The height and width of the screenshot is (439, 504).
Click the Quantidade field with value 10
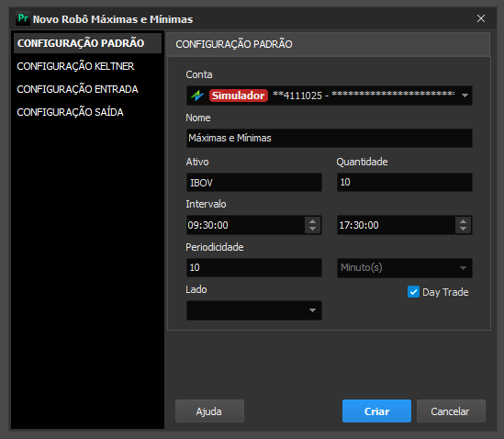(405, 183)
